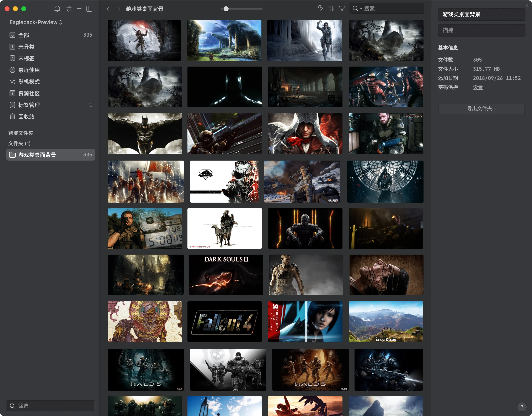Edit the 游戏类桌面背景 folder name field
Viewport: 532px width, 416px height.
(482, 14)
